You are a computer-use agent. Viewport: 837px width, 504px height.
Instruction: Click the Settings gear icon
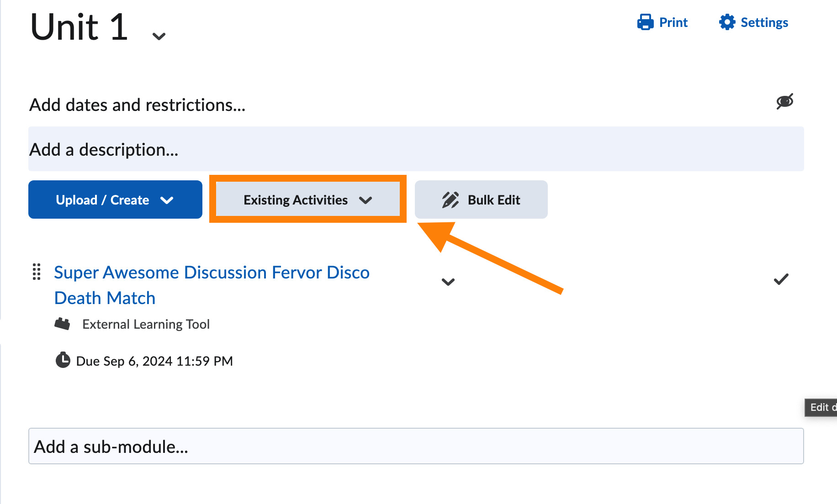[727, 21]
